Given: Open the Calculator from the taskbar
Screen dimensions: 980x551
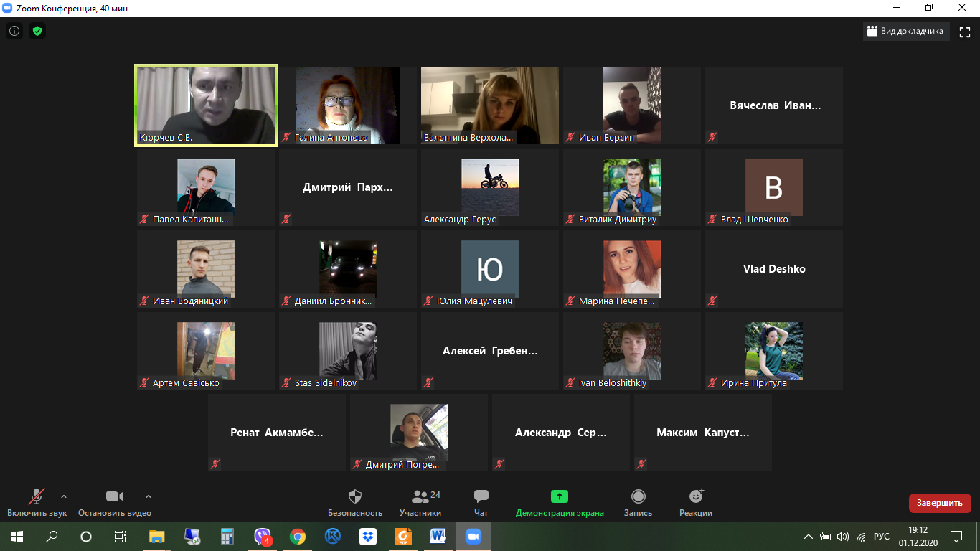Looking at the screenshot, I should pos(227,537).
